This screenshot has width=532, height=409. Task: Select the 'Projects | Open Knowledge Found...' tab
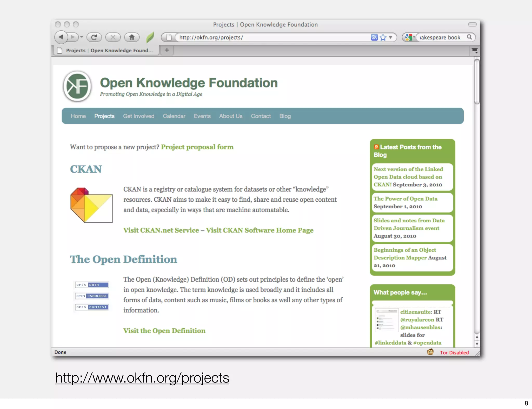[106, 50]
